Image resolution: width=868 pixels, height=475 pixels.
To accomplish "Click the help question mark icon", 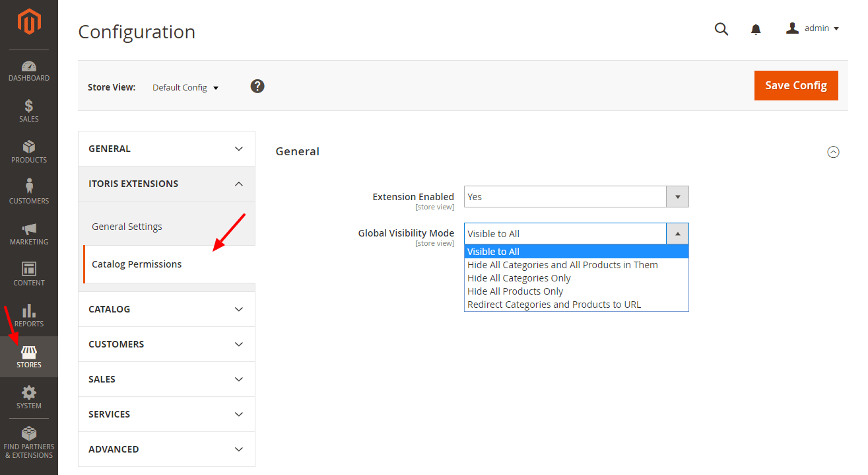I will coord(257,86).
